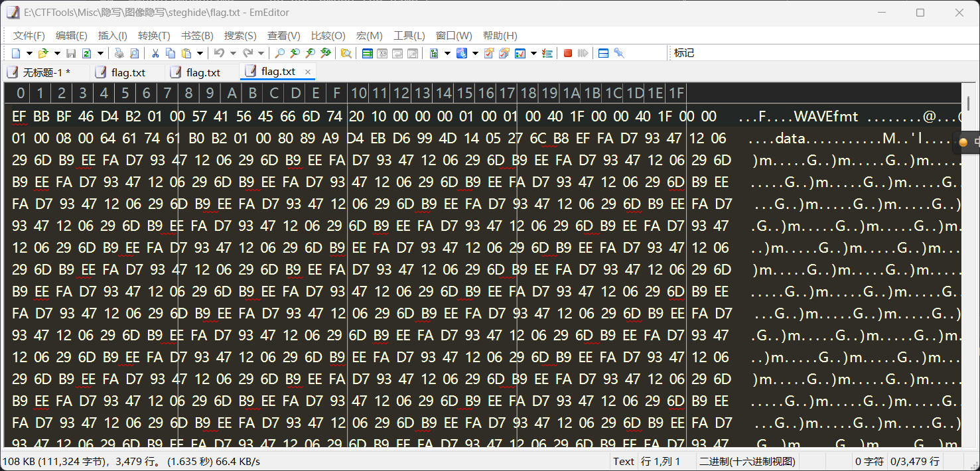
Task: Open properties for current configuration icon
Action: [489, 53]
